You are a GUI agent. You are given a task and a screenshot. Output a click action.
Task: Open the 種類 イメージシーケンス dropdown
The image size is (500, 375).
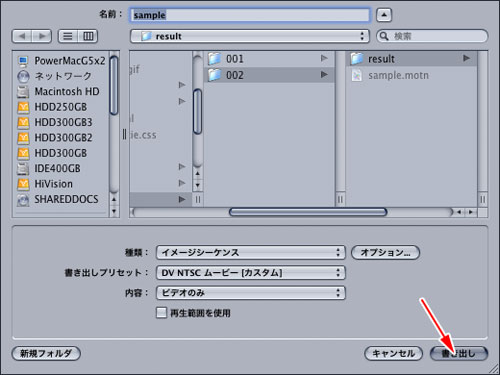(x=251, y=252)
